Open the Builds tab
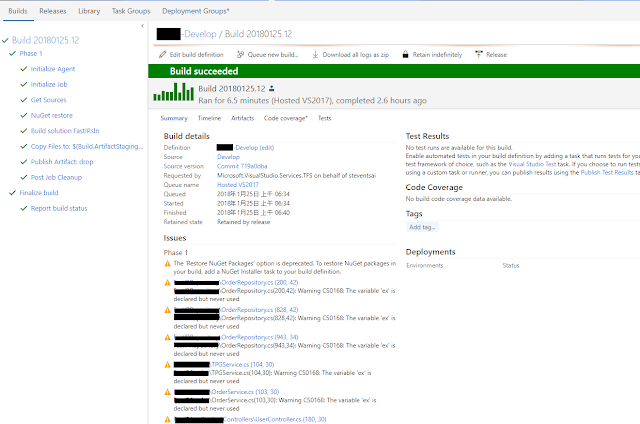 coord(18,11)
